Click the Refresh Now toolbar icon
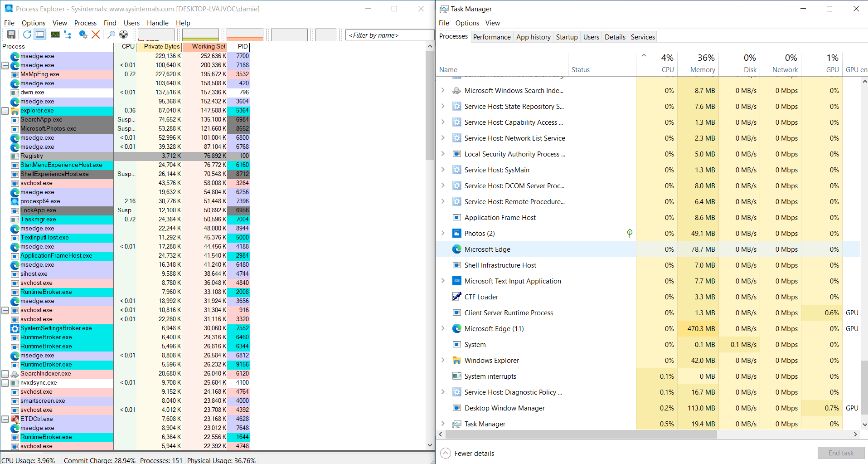This screenshot has width=868, height=464. 27,34
